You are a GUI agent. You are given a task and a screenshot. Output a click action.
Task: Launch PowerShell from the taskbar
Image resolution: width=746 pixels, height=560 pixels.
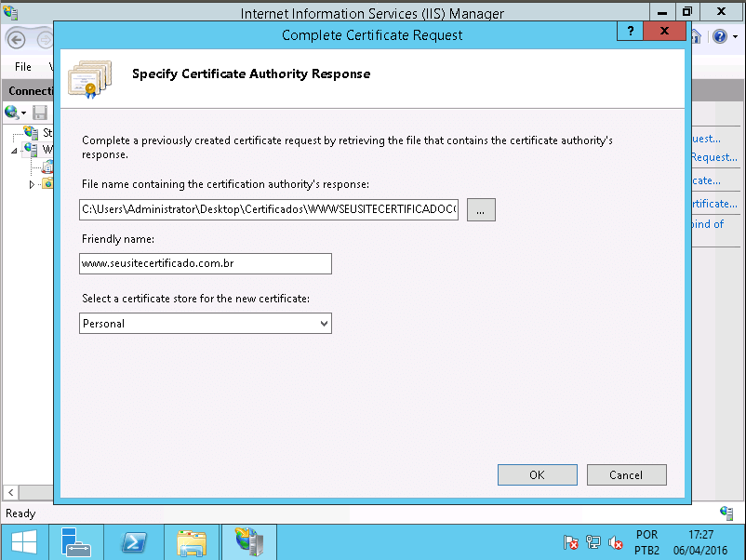coord(134,542)
